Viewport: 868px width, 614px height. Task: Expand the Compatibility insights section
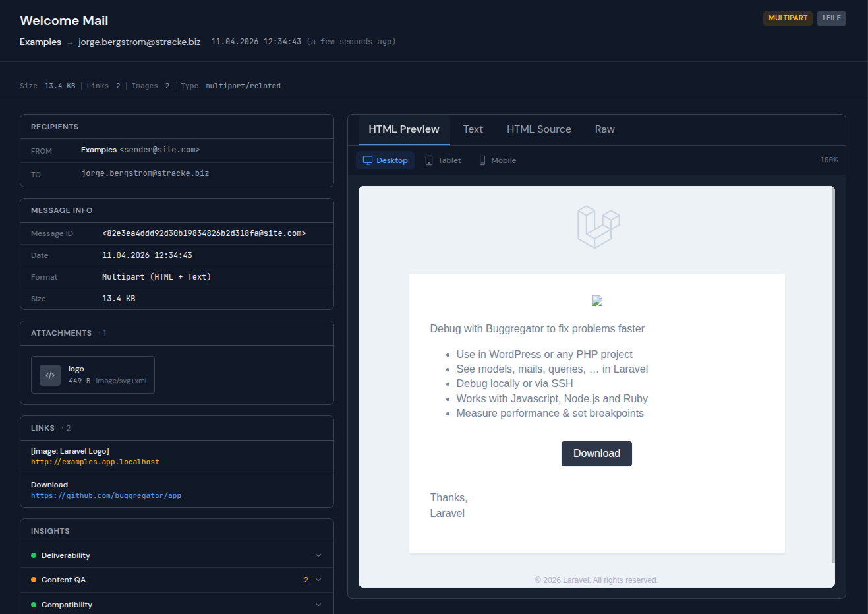pos(318,604)
